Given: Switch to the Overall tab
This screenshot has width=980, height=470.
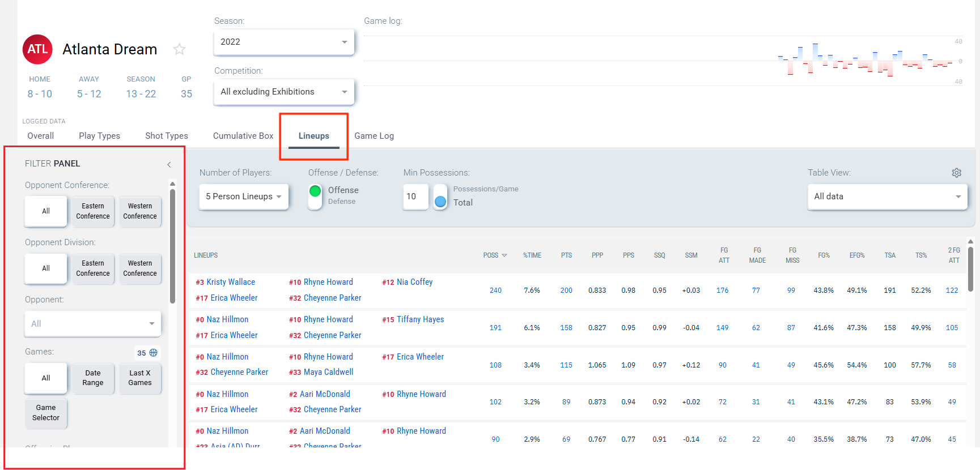Looking at the screenshot, I should (41, 136).
